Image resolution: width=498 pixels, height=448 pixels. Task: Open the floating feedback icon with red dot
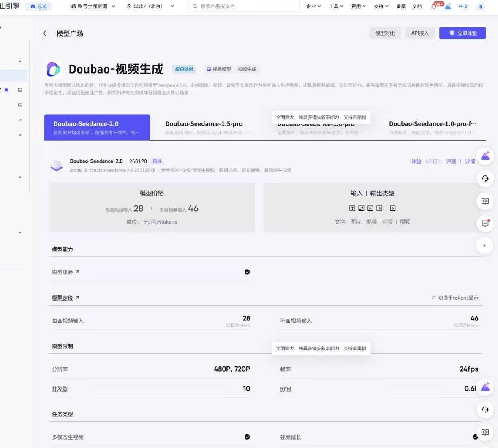[x=485, y=223]
